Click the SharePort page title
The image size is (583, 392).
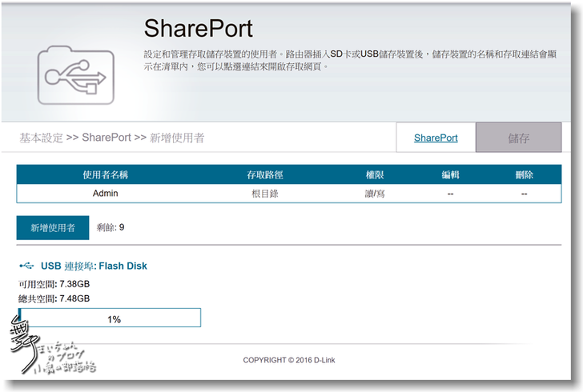tap(198, 29)
